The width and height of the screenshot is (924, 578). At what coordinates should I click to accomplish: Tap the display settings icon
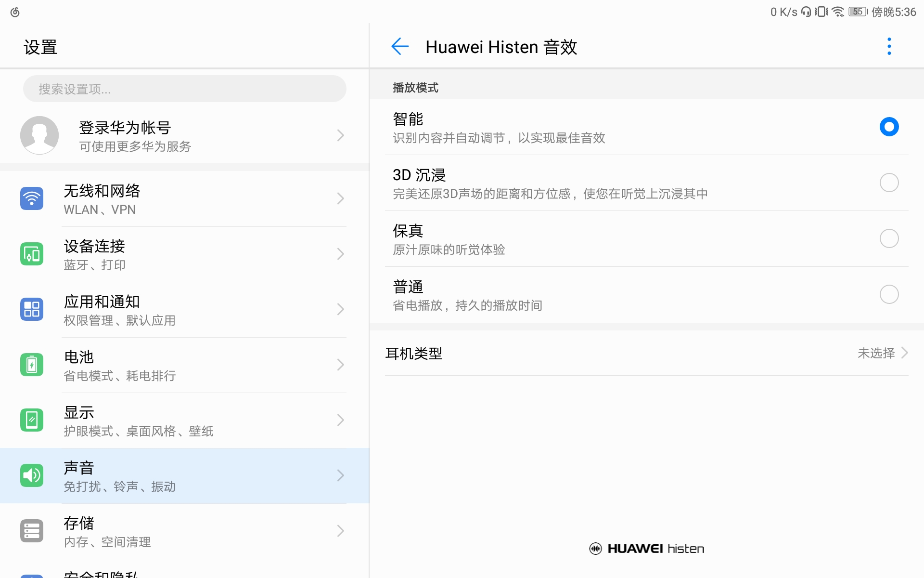[x=32, y=420]
